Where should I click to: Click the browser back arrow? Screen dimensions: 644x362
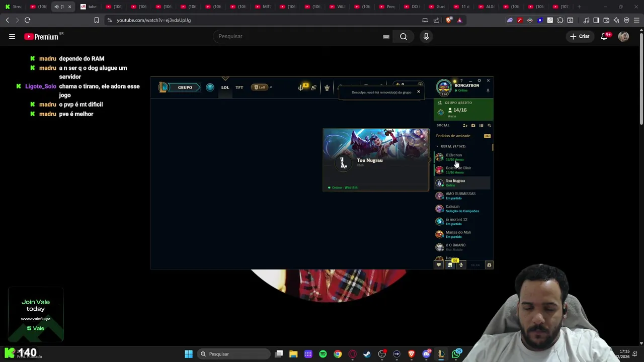(7, 20)
